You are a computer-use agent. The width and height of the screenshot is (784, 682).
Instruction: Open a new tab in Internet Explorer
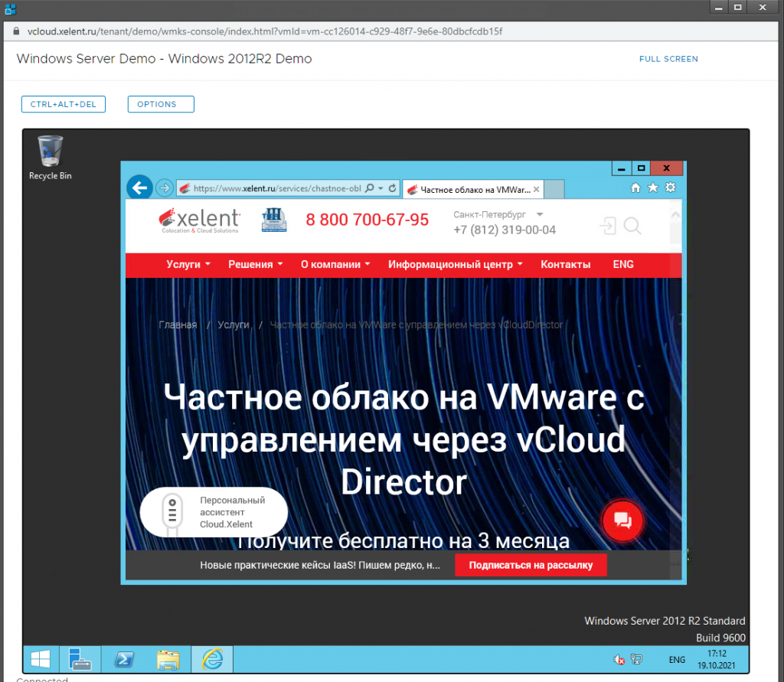pos(554,190)
